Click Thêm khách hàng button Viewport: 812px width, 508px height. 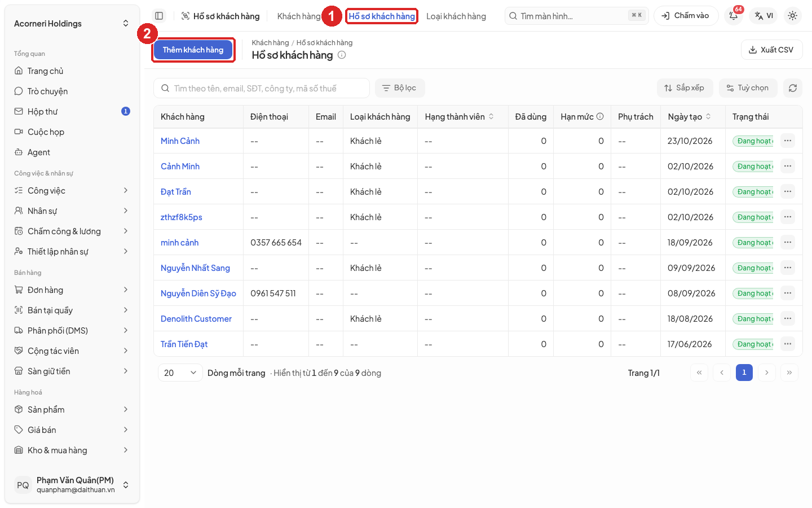(x=193, y=50)
